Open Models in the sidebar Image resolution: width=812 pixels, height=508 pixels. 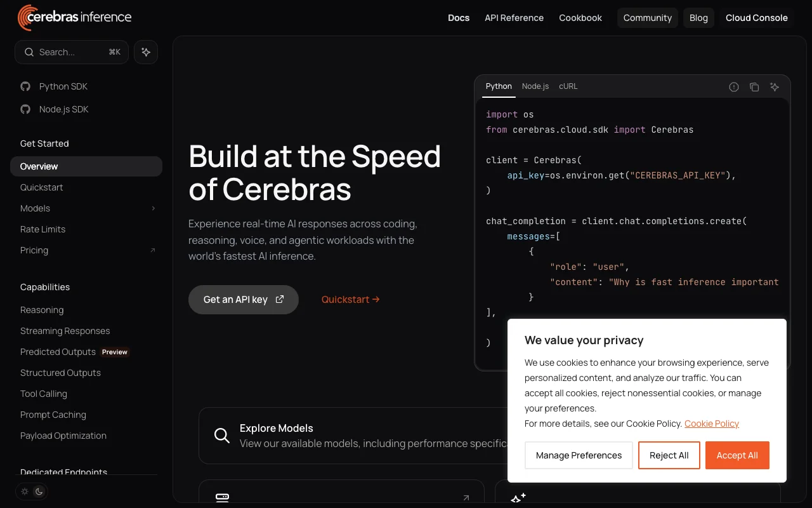(86, 208)
